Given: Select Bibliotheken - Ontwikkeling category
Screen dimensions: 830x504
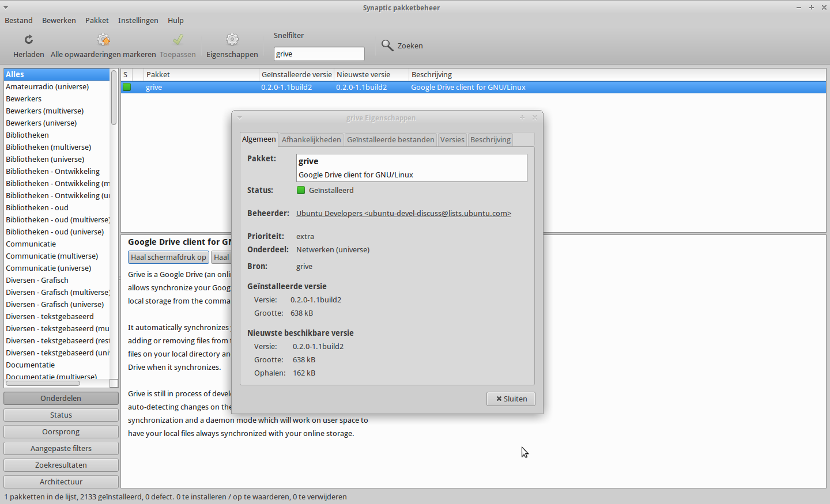Looking at the screenshot, I should 56,171.
